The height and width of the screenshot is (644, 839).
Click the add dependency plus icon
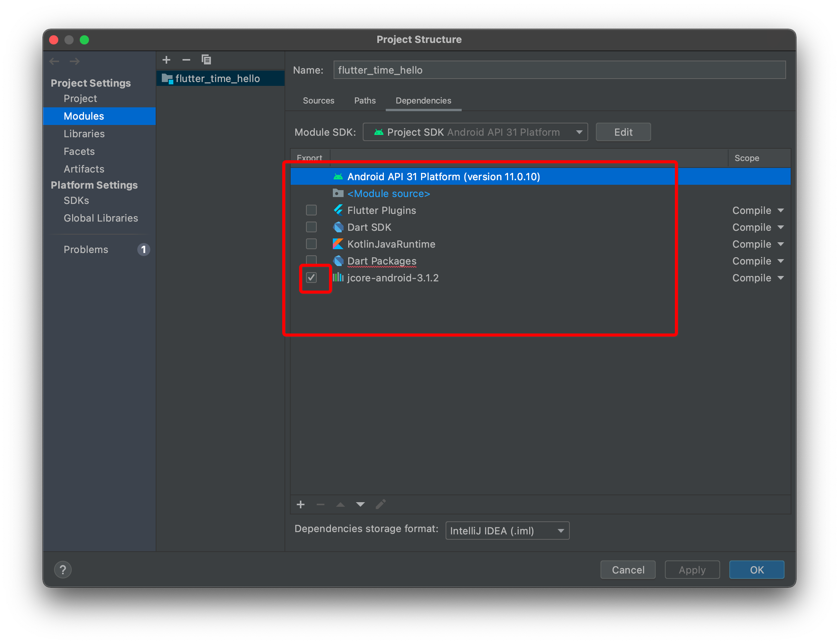301,504
